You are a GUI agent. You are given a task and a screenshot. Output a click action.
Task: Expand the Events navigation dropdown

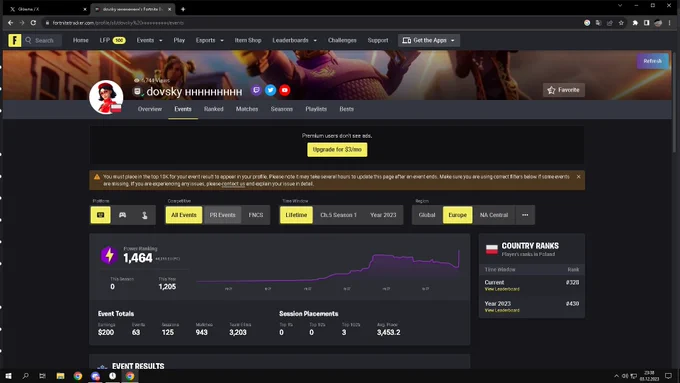coord(150,40)
